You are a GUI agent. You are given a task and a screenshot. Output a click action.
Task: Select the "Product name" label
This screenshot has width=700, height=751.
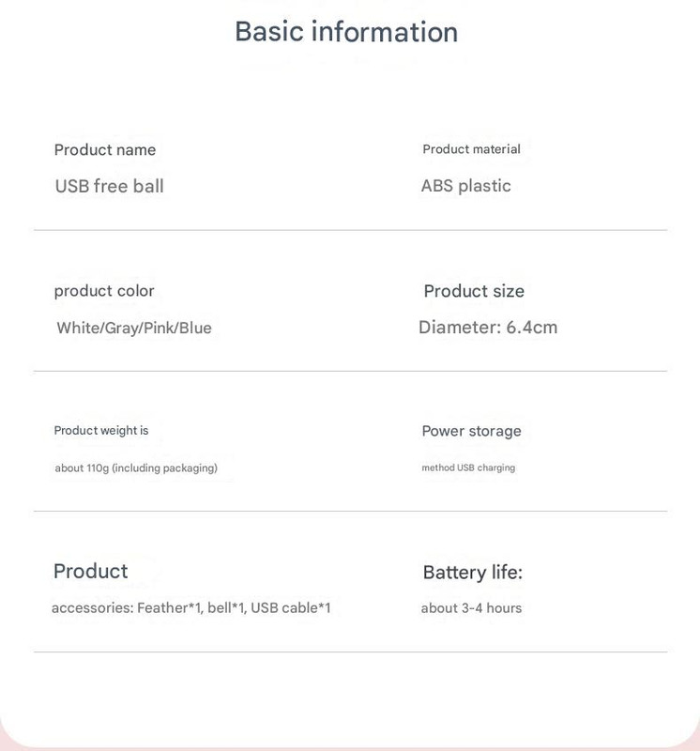(105, 150)
